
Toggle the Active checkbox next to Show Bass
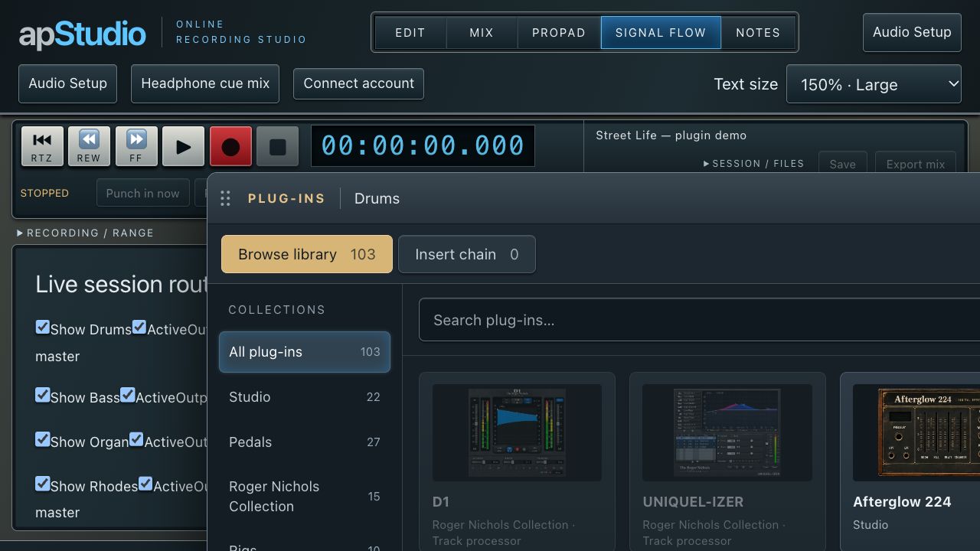(x=128, y=396)
